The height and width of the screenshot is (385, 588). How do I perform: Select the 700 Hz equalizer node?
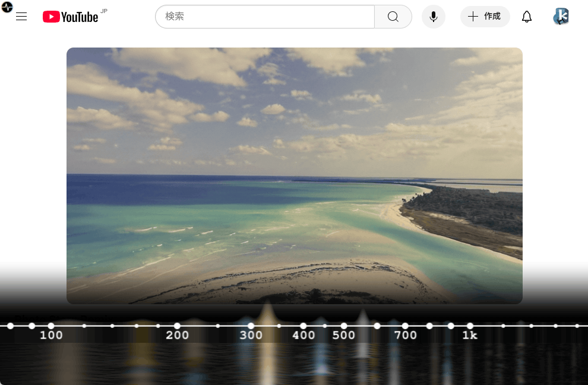[405, 326]
